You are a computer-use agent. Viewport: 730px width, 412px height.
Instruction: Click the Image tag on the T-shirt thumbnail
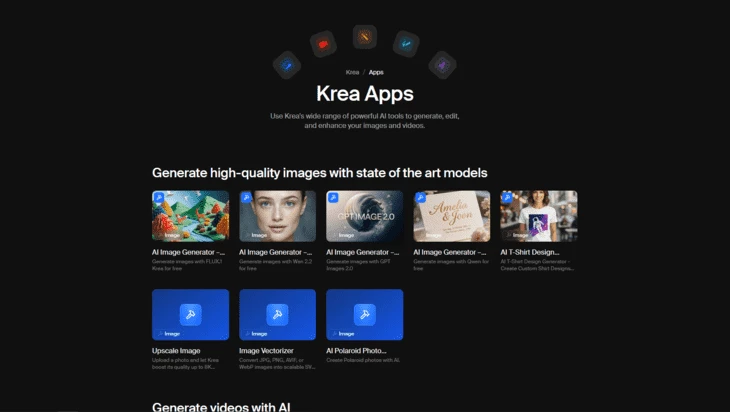(517, 235)
